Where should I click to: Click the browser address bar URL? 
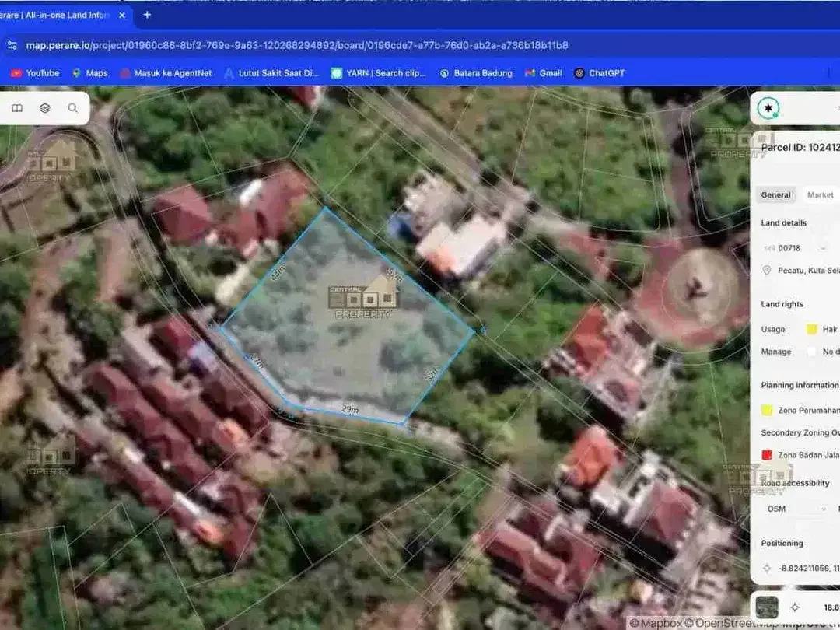[x=297, y=46]
